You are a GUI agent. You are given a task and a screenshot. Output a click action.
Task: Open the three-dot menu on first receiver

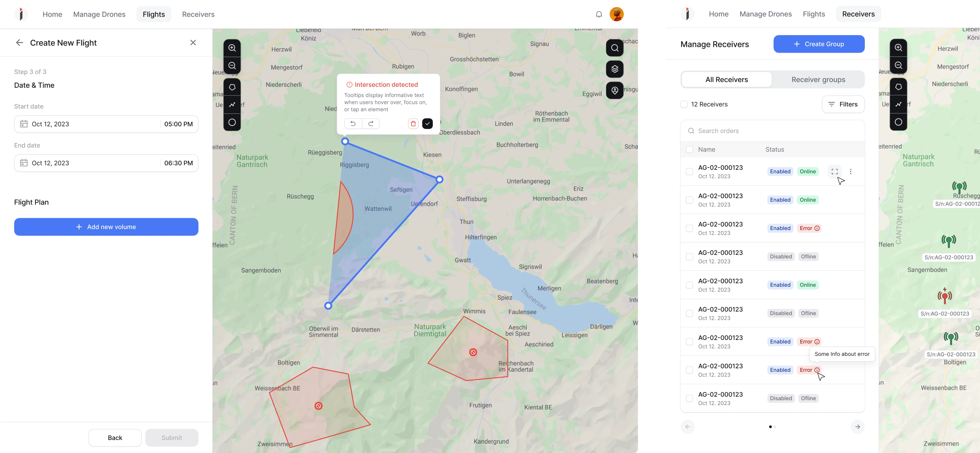(x=851, y=172)
